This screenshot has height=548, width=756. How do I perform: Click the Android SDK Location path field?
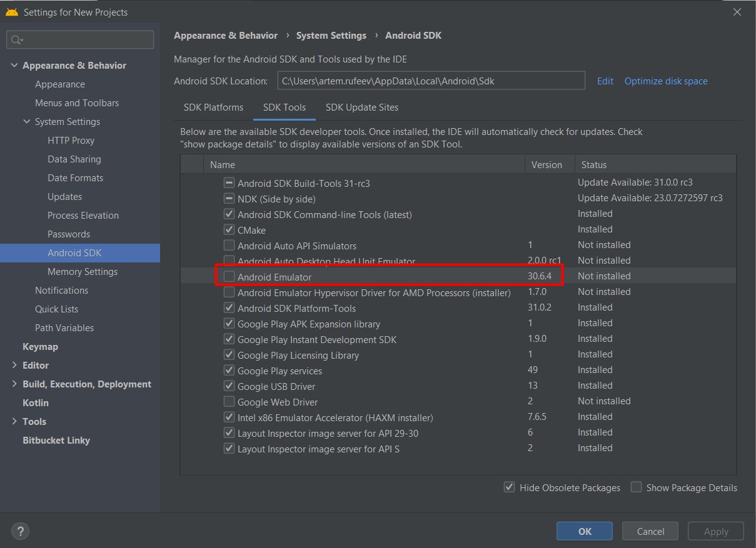click(x=431, y=81)
